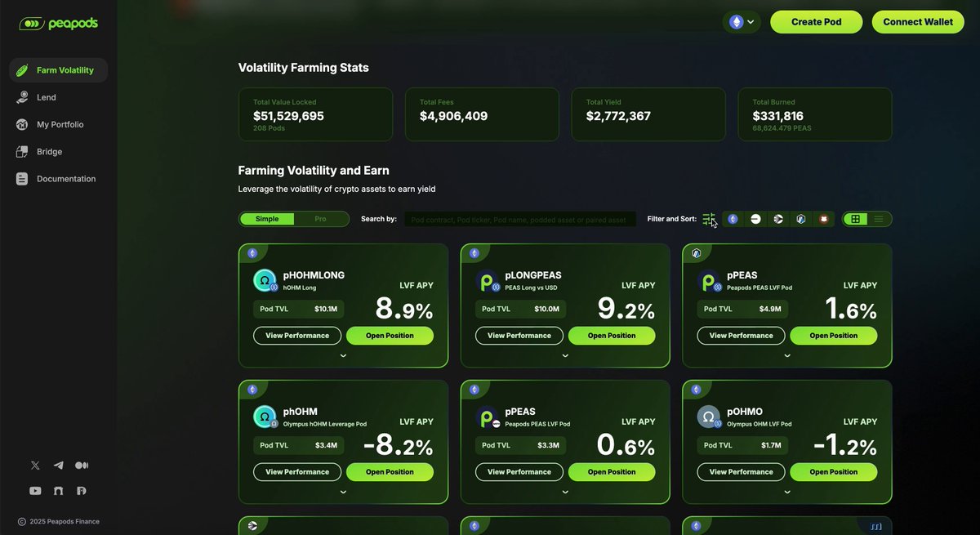Click the Ethereum corner badge on pHOHMLONG card

tap(252, 253)
